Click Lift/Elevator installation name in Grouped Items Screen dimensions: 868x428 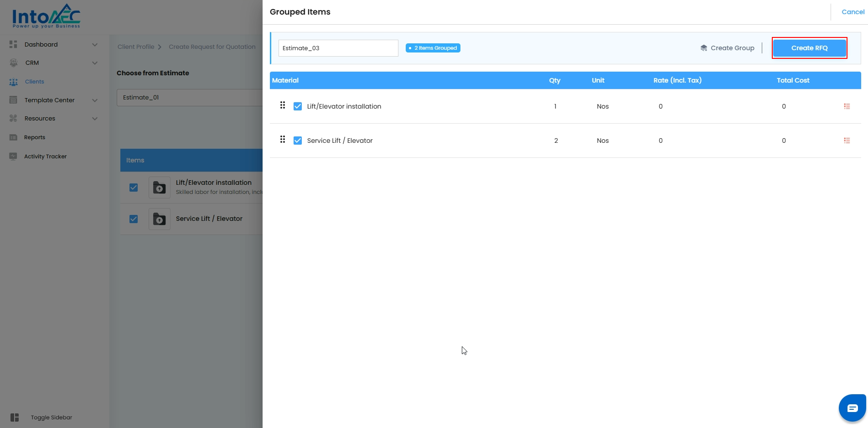[344, 106]
